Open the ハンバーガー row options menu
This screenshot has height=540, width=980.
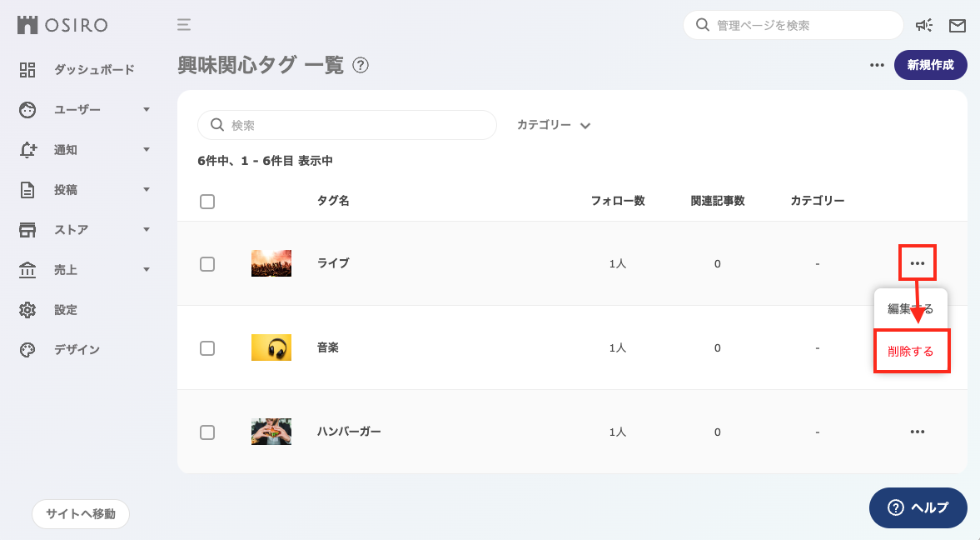tap(918, 432)
